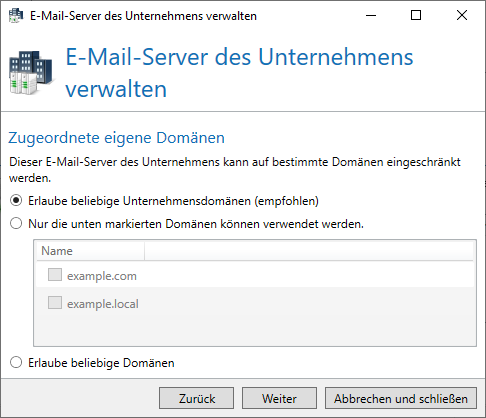Close the dialog with the X icon
Image resolution: width=486 pixels, height=418 pixels.
pyautogui.click(x=462, y=15)
